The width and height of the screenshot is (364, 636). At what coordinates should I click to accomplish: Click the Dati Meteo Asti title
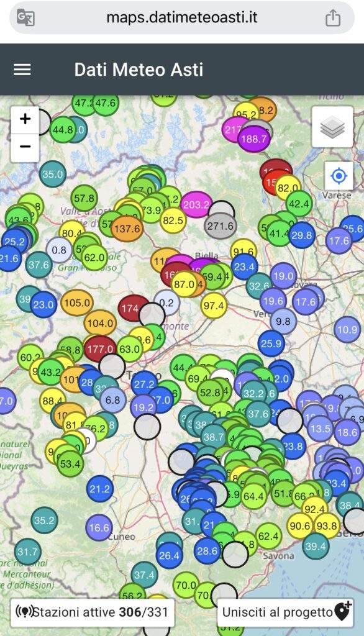pos(139,70)
